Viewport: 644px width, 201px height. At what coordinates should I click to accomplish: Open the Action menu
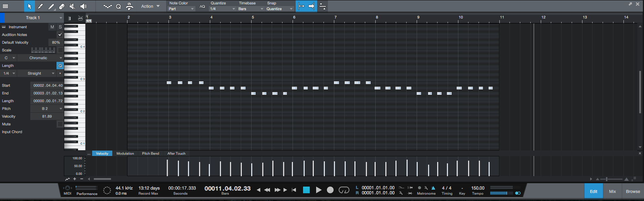[x=150, y=6]
